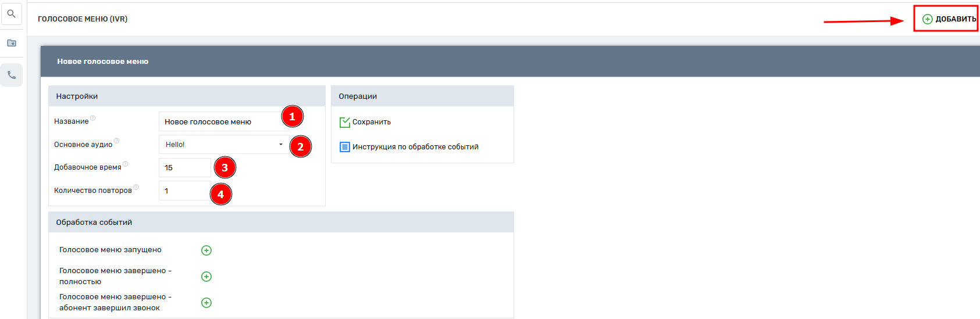The width and height of the screenshot is (980, 319).
Task: Select the phone icon in the sidebar
Action: pos(11,75)
